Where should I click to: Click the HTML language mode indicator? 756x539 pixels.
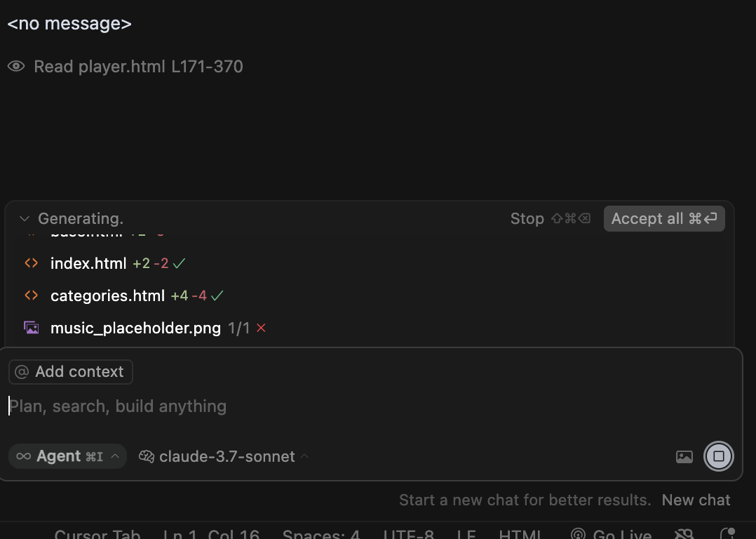click(520, 534)
